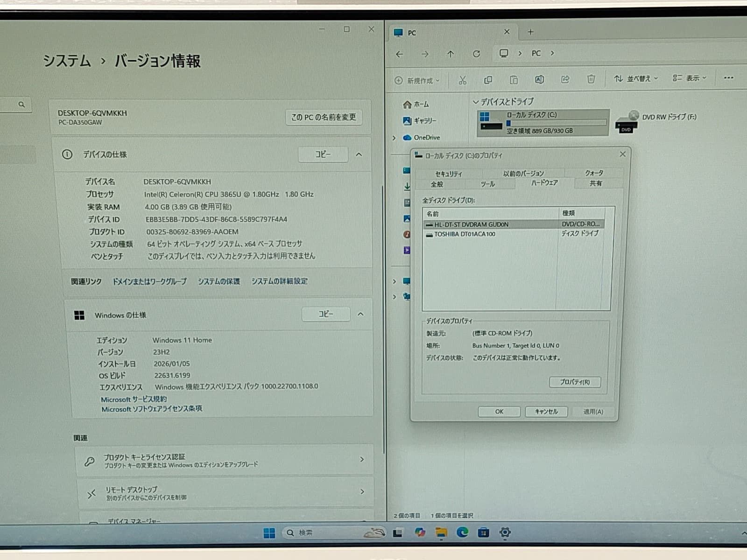
Task: Collapse the デバイスとドライブ section
Action: tap(475, 101)
